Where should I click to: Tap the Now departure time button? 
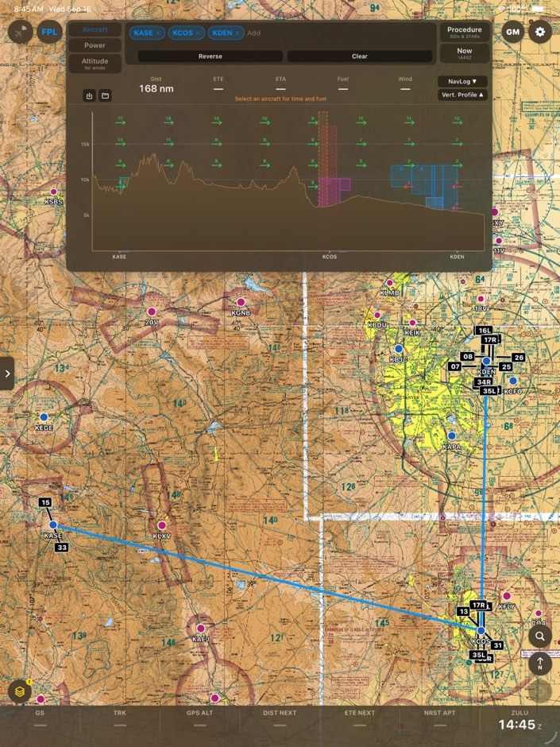[x=465, y=53]
